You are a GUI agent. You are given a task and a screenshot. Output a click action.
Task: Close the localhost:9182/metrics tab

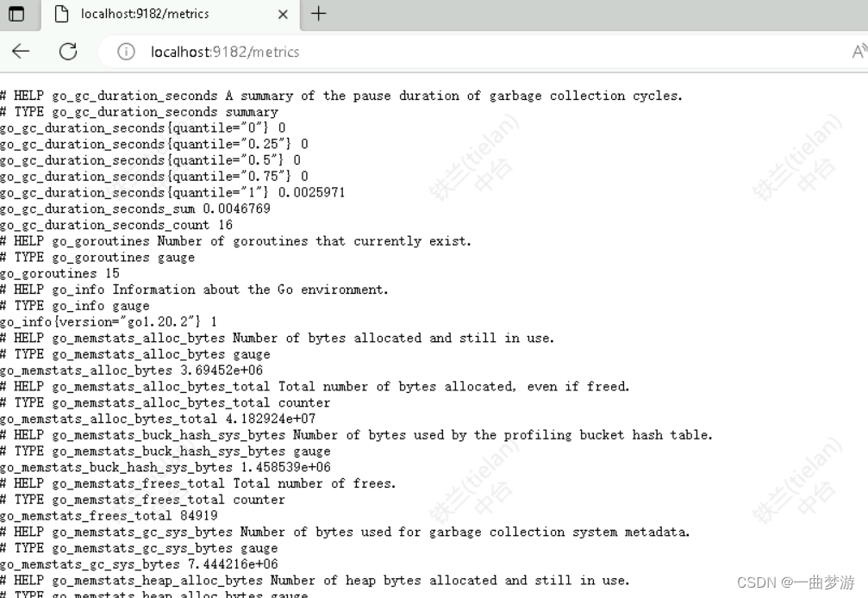click(284, 15)
